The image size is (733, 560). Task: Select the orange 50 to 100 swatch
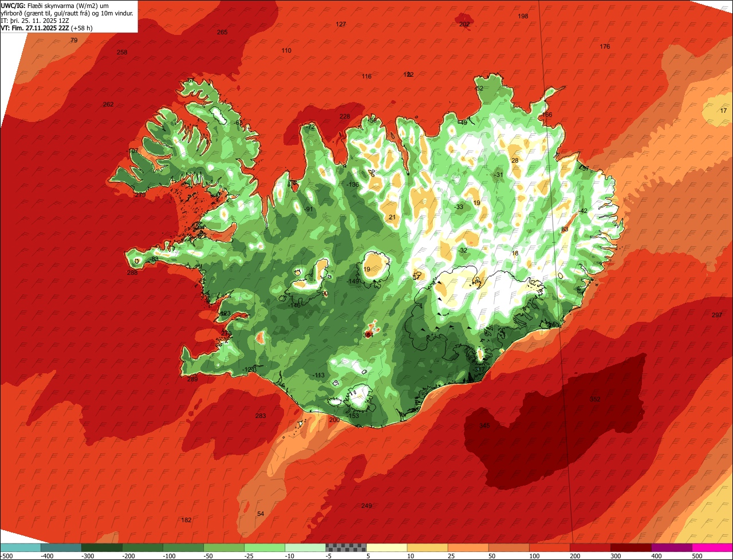point(509,548)
